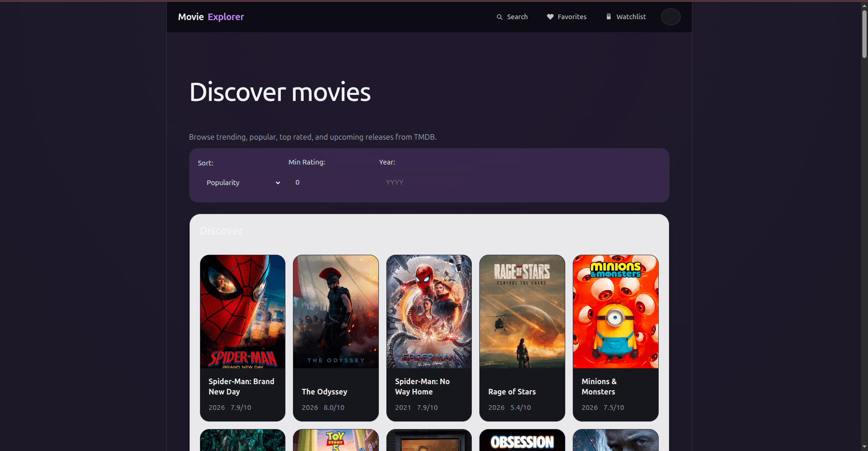Go to Movie Explorer home logo

[x=211, y=17]
